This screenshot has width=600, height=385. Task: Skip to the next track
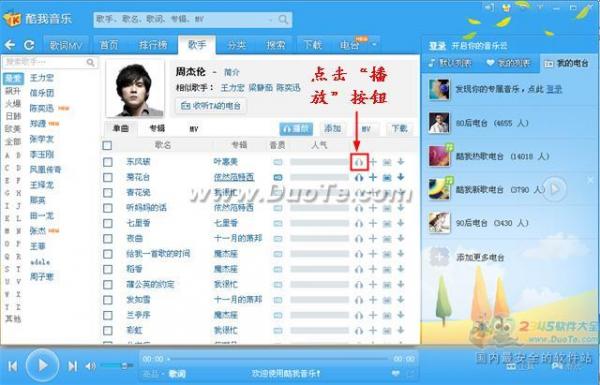72,366
